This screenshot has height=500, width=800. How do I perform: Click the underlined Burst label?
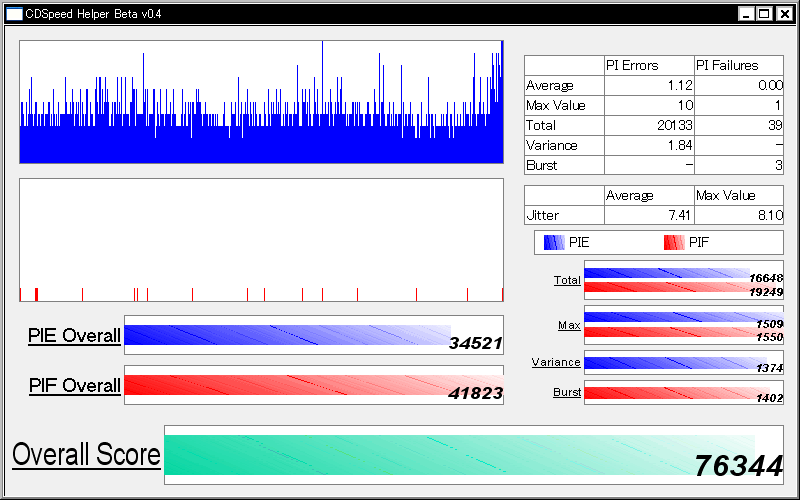pos(567,393)
